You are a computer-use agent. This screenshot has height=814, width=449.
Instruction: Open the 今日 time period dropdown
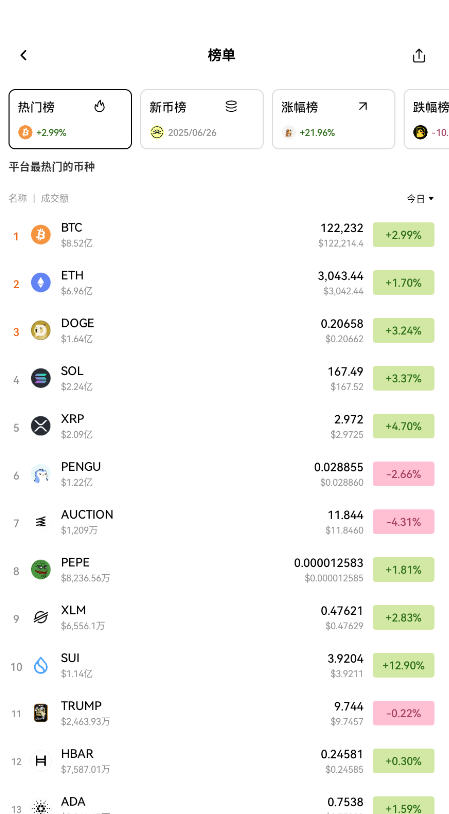pos(420,198)
